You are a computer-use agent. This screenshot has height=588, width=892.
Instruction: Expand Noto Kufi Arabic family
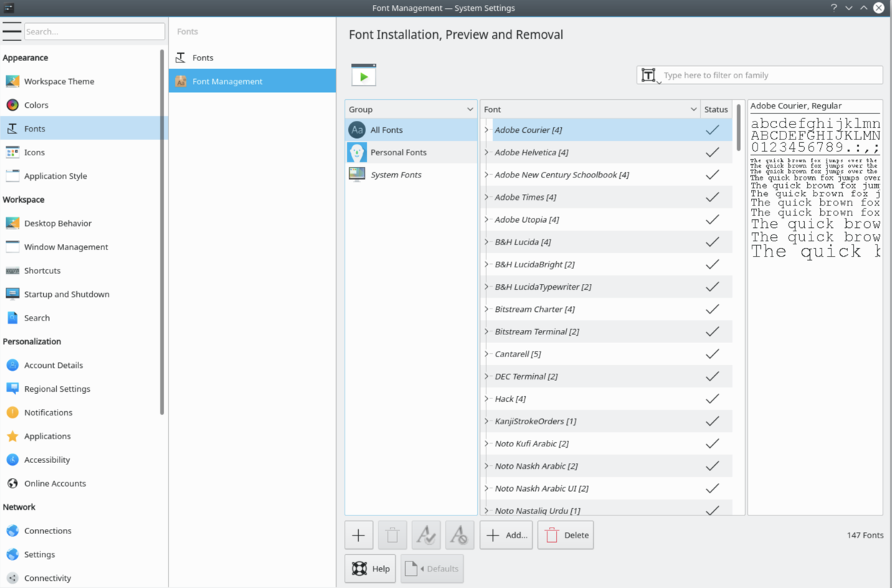487,444
